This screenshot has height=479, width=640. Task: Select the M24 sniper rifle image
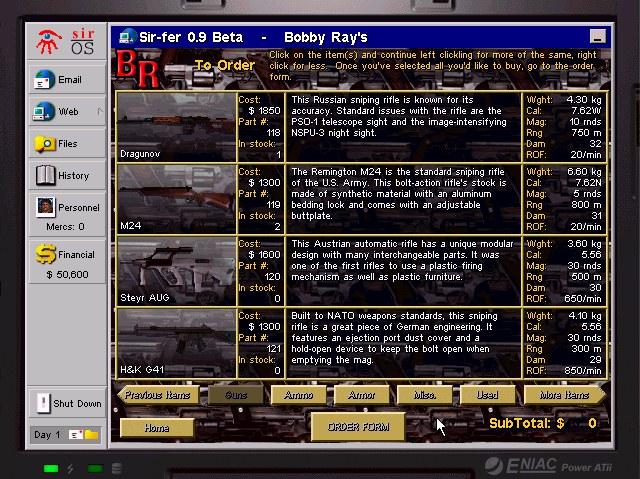pos(176,198)
